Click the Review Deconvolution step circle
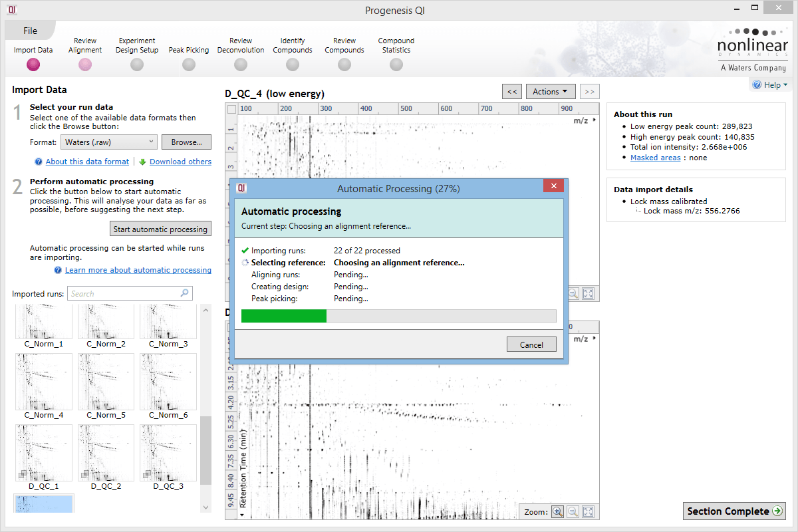 pyautogui.click(x=241, y=65)
